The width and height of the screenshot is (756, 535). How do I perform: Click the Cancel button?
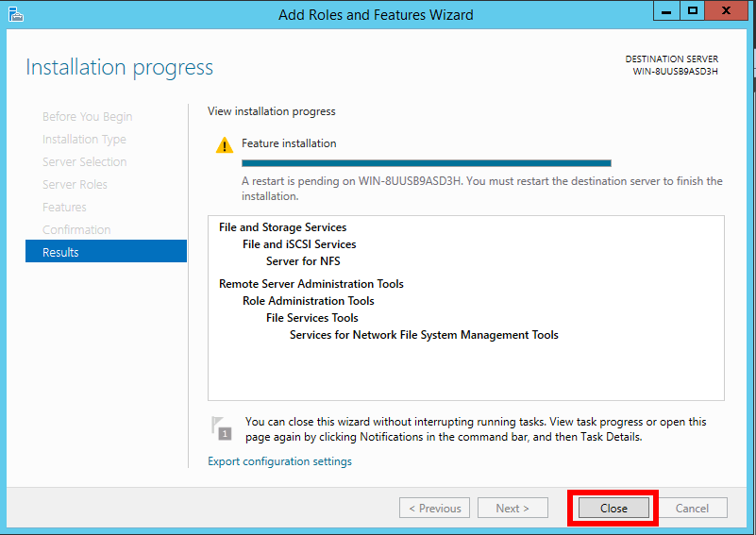(692, 508)
